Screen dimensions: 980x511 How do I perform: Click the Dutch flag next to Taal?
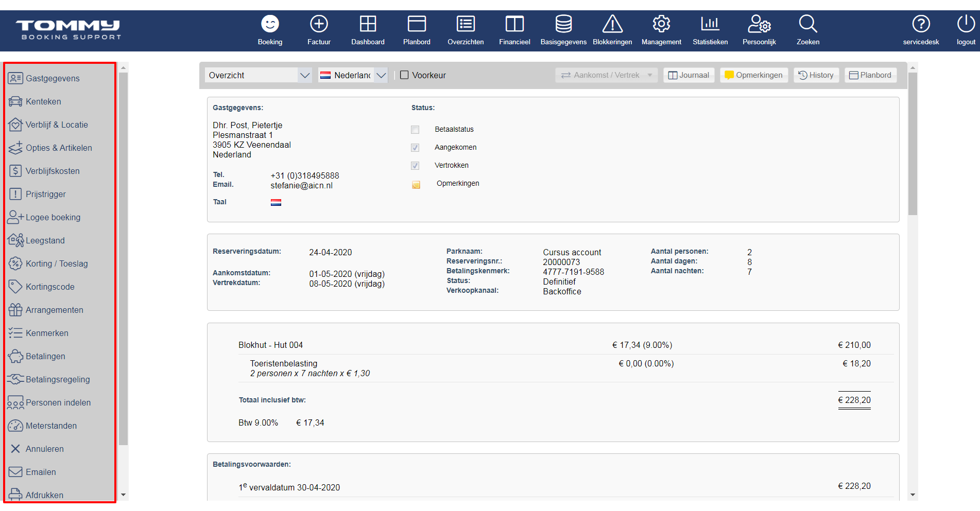pyautogui.click(x=276, y=203)
